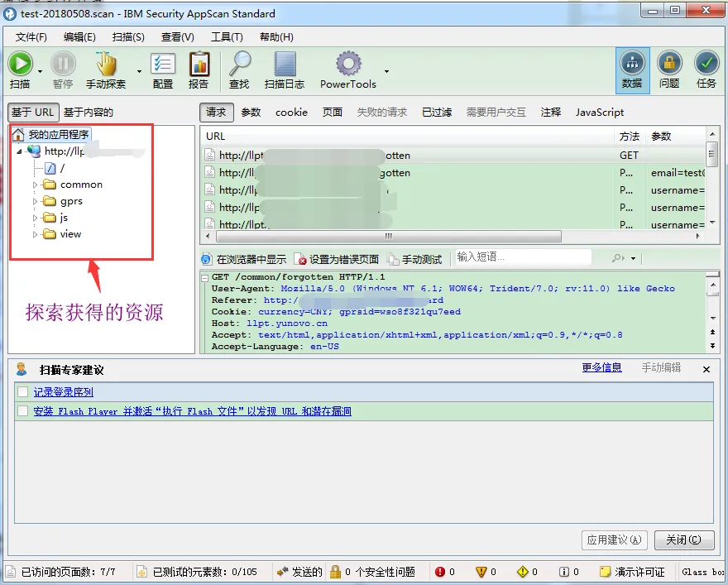Open the 工具(T) menu
Screen dimensions: 728x585
[x=227, y=37]
